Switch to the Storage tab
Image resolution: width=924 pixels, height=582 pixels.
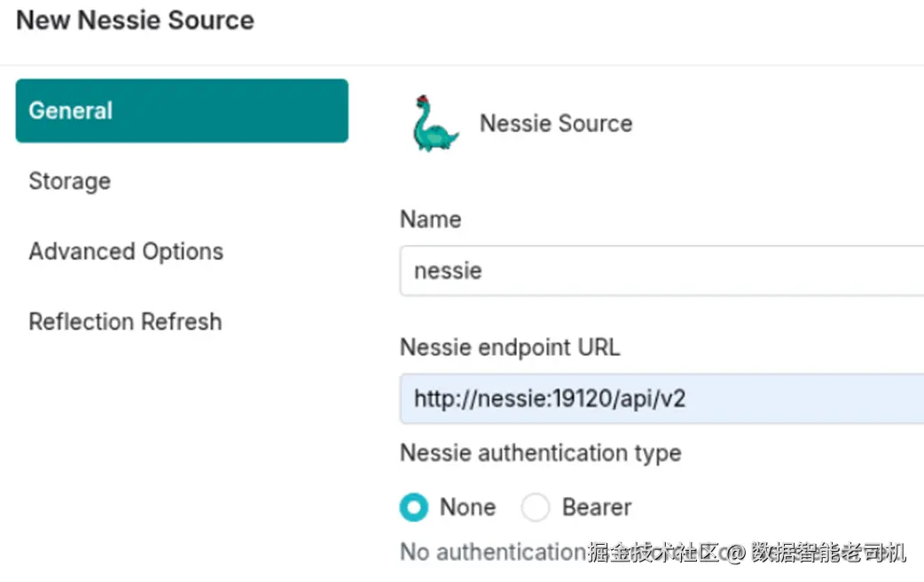(x=70, y=181)
